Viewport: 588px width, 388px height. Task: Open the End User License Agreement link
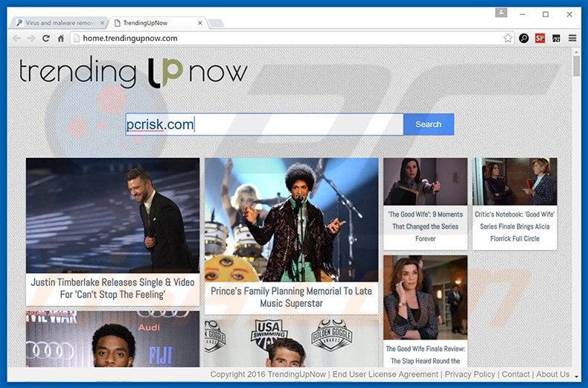coord(385,374)
